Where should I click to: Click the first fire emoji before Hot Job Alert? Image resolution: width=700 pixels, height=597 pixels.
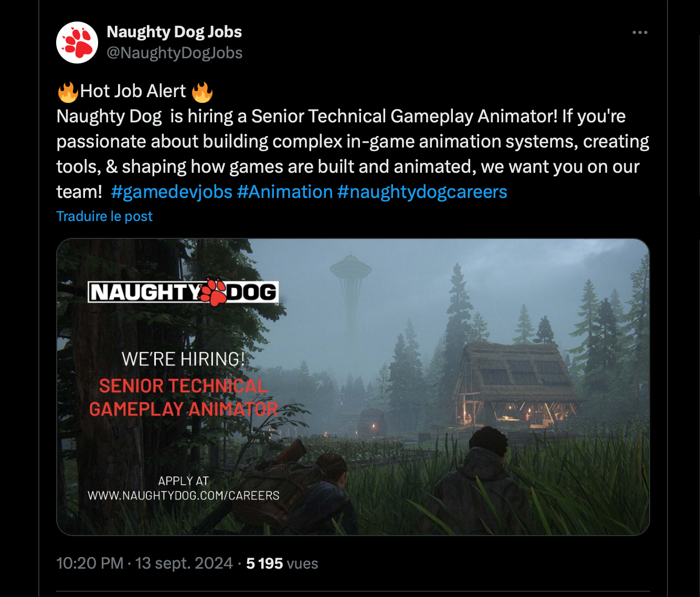pyautogui.click(x=68, y=92)
